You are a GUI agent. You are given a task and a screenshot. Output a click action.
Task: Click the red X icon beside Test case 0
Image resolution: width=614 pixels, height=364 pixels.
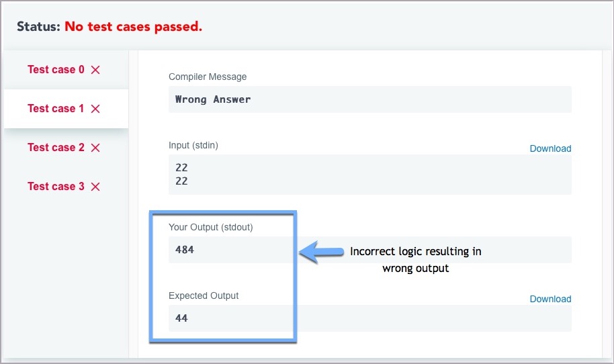click(x=95, y=70)
